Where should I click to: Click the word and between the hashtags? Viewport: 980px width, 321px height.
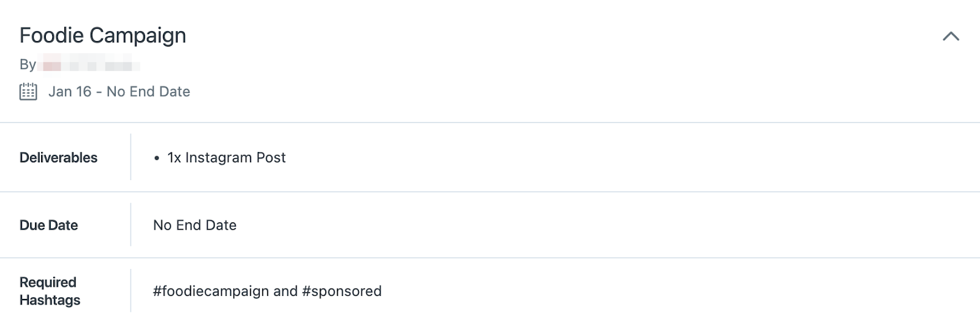point(285,291)
